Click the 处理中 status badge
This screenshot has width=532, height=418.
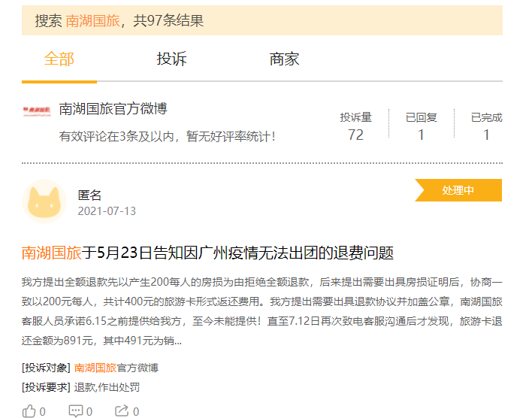[x=458, y=190]
